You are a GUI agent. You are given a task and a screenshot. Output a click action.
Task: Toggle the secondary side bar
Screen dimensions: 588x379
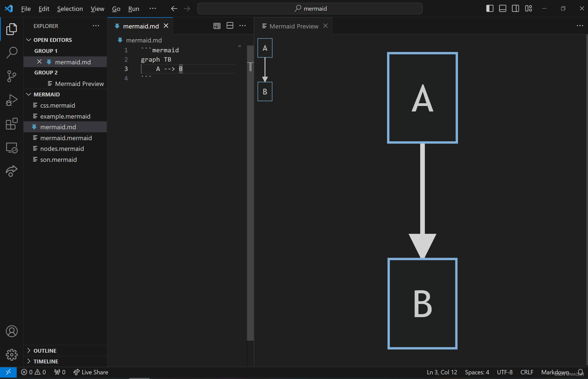pos(515,8)
